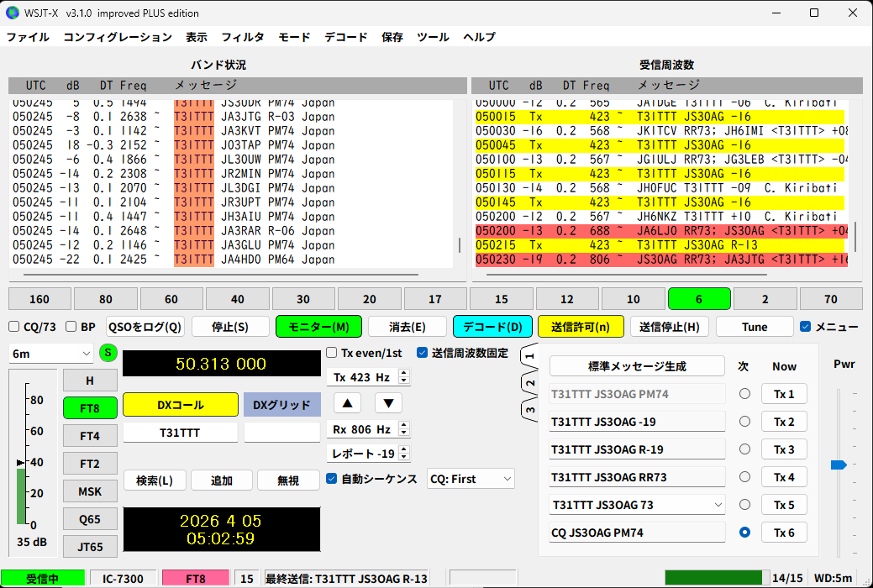Open the モード menu

[x=294, y=37]
